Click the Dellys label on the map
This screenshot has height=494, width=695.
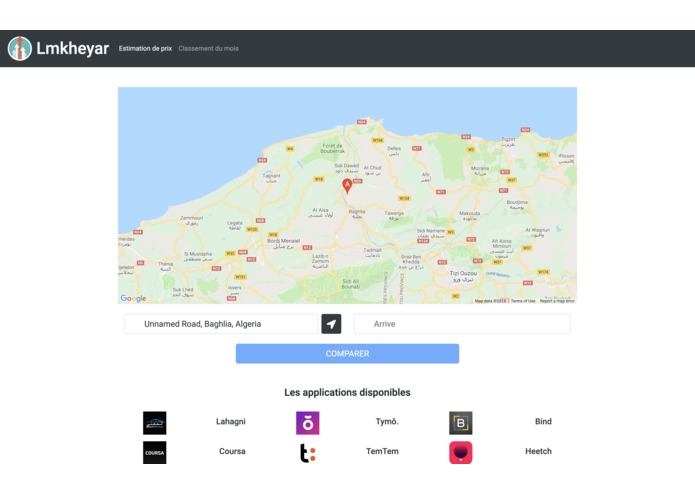point(394,151)
